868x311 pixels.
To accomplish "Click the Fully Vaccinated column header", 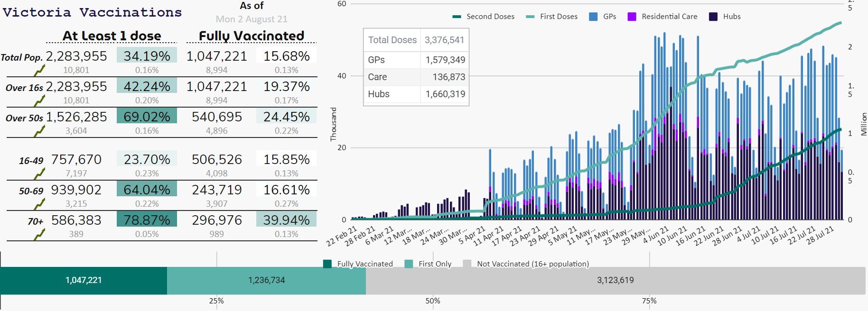I will [252, 36].
